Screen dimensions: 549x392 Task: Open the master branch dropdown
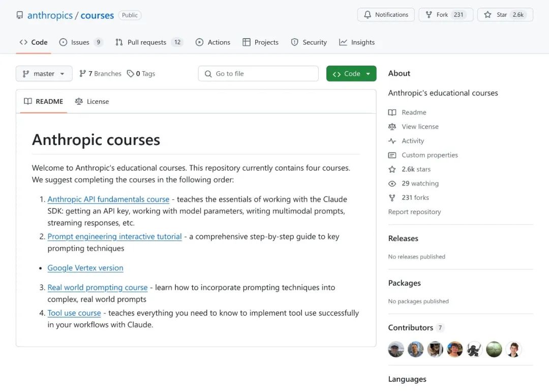tap(44, 74)
